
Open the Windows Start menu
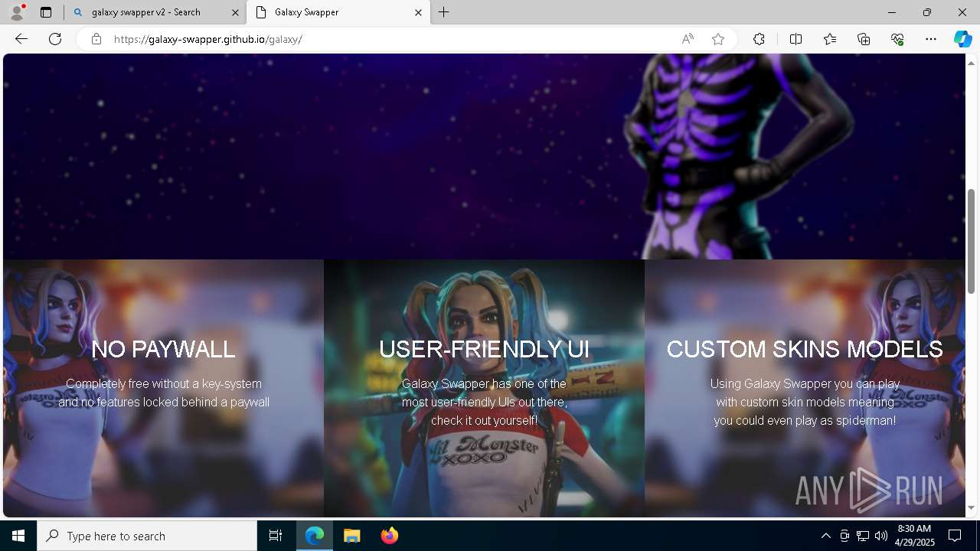click(x=18, y=536)
